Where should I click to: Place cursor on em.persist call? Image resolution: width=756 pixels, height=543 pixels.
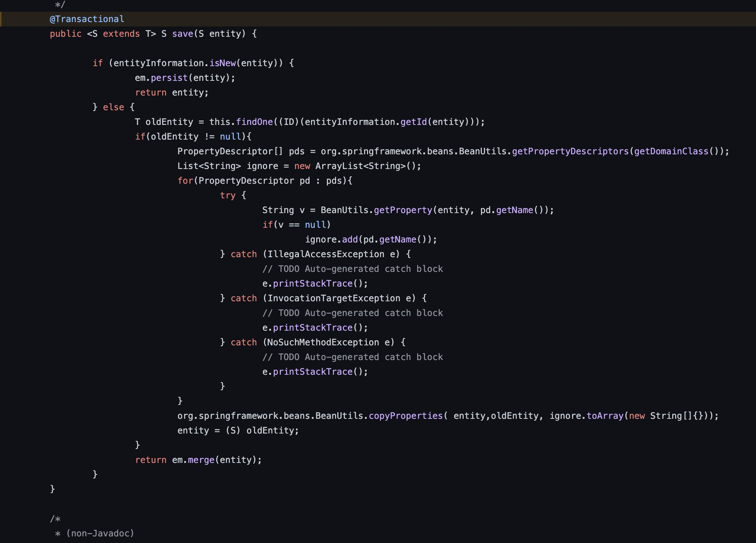(x=169, y=78)
